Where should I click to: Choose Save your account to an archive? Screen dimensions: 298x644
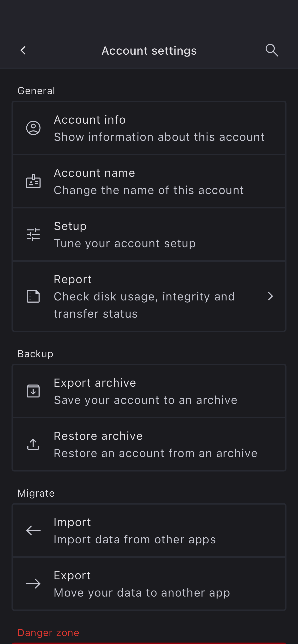(x=145, y=400)
